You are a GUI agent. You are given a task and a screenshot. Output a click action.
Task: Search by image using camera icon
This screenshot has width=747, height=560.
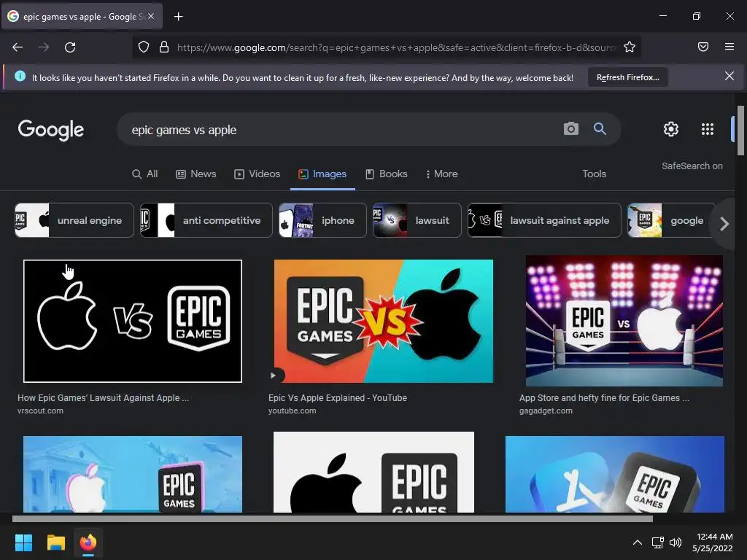[x=570, y=128]
